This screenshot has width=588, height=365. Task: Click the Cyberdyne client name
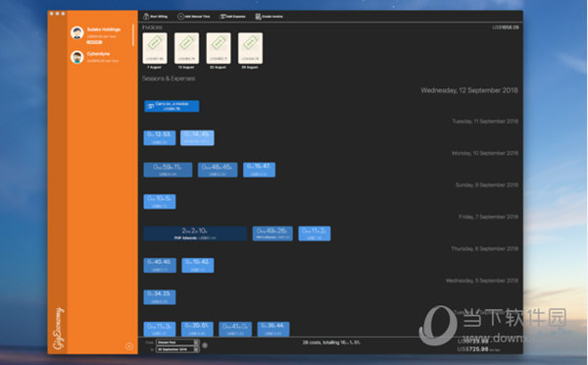click(98, 54)
